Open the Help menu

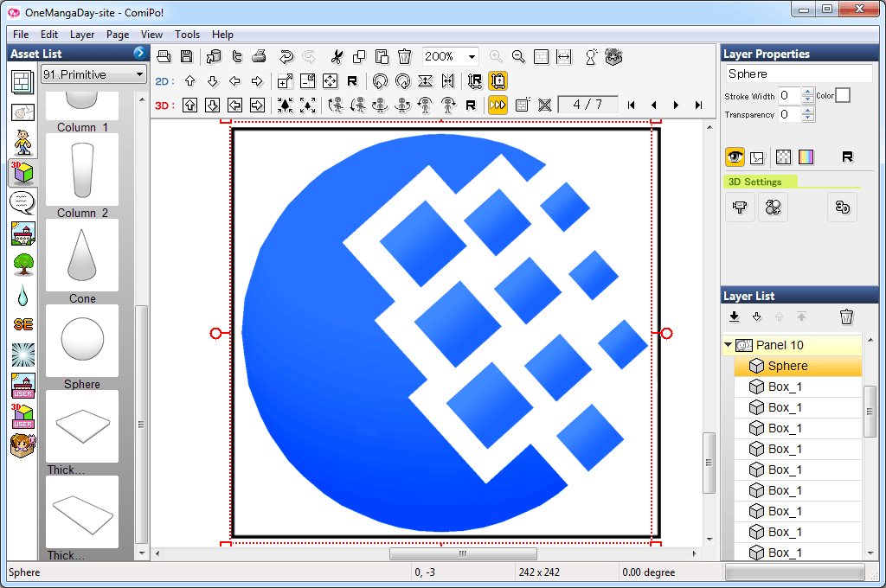pyautogui.click(x=222, y=35)
